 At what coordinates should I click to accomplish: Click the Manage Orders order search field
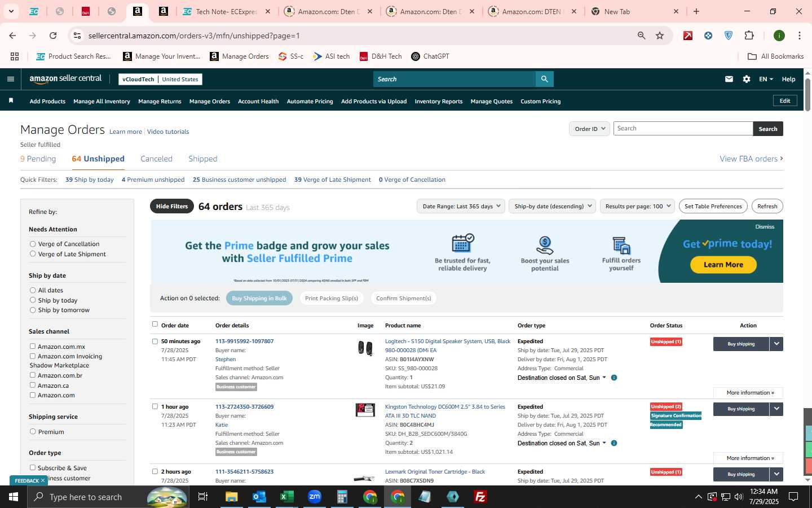(x=683, y=129)
